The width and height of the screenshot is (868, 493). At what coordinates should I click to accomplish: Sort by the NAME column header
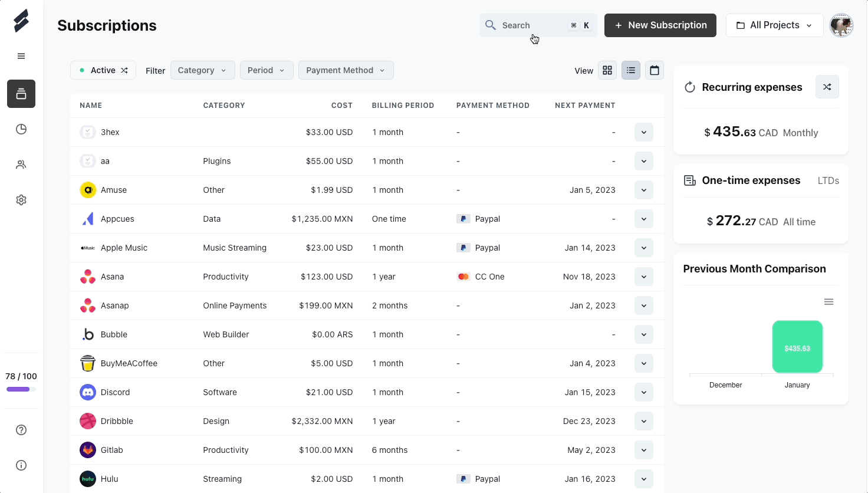[91, 106]
